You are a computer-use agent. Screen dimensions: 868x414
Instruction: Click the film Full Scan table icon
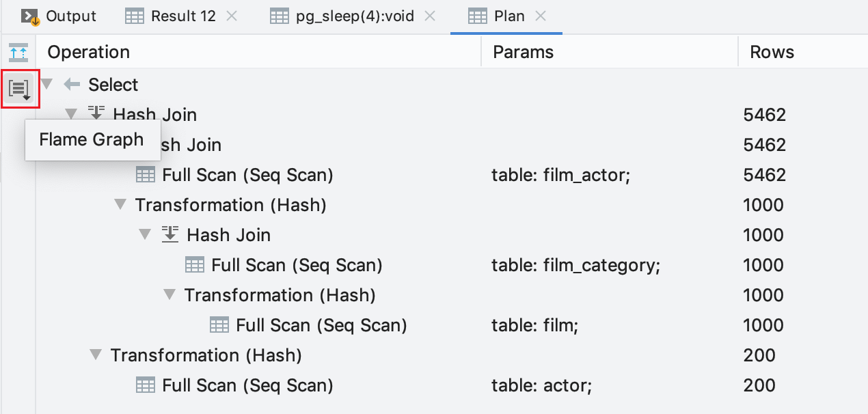[x=219, y=325]
